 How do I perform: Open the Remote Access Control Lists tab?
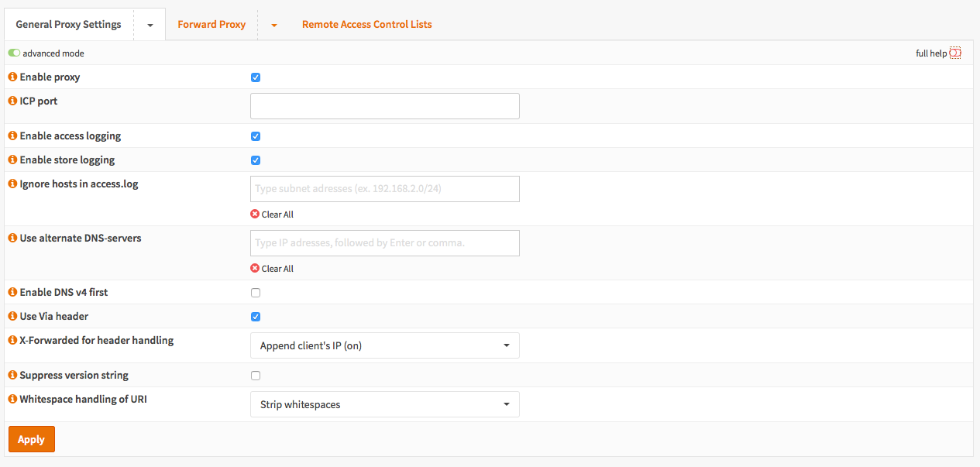coord(366,25)
